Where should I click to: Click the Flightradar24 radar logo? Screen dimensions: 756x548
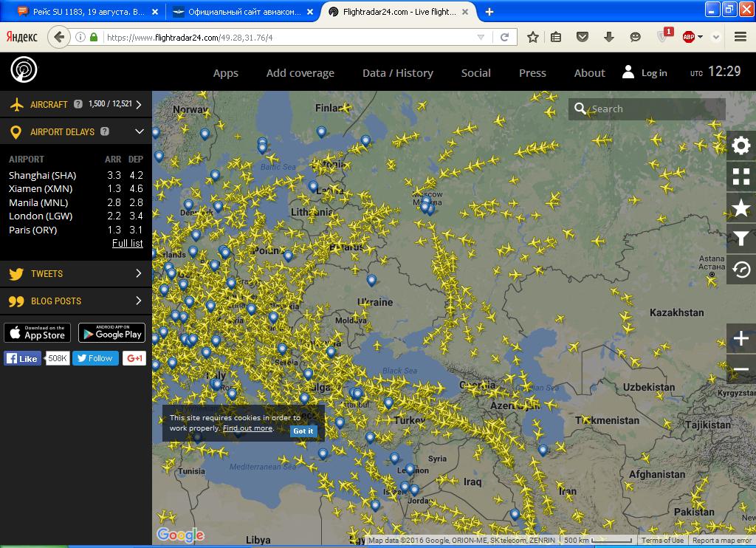pyautogui.click(x=24, y=70)
